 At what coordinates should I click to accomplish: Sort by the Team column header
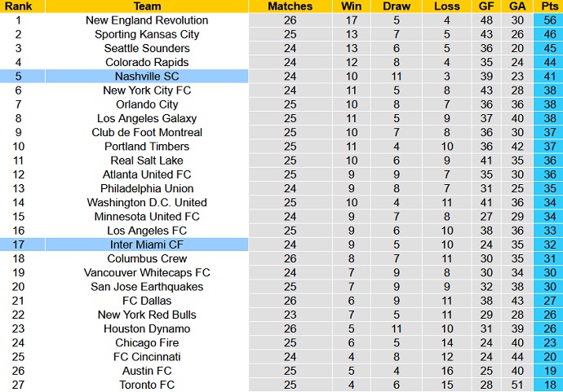[147, 6]
